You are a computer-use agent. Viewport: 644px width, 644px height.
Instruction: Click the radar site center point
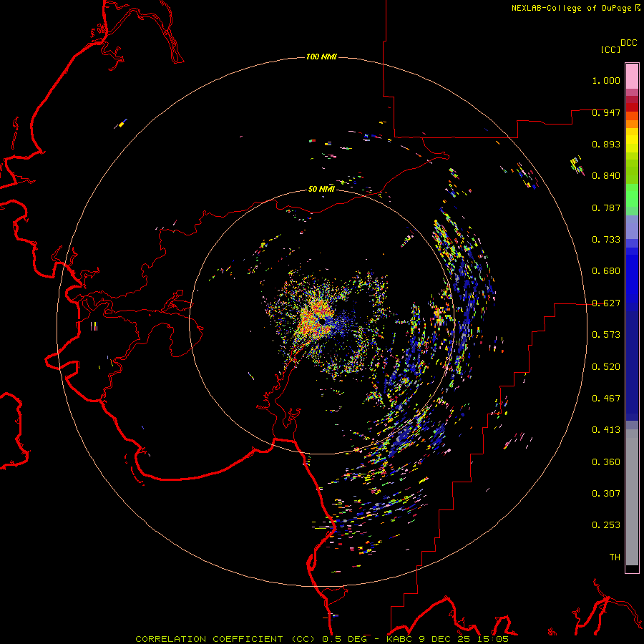click(x=322, y=321)
